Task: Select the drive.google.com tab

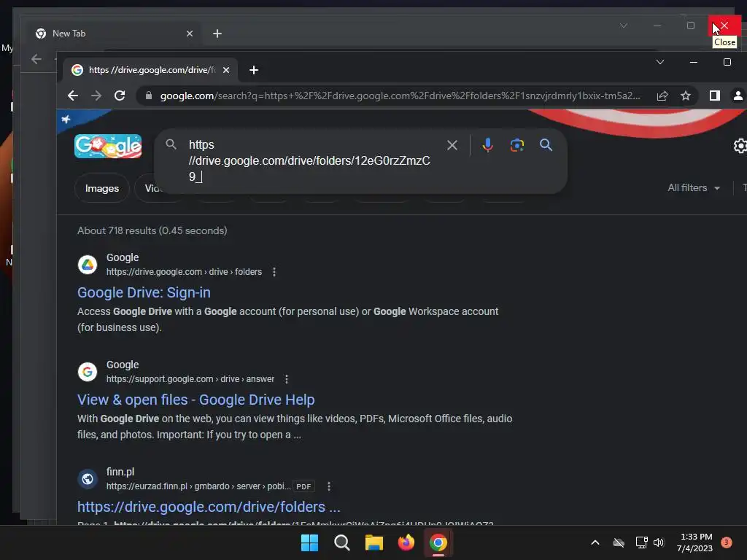Action: (x=150, y=70)
